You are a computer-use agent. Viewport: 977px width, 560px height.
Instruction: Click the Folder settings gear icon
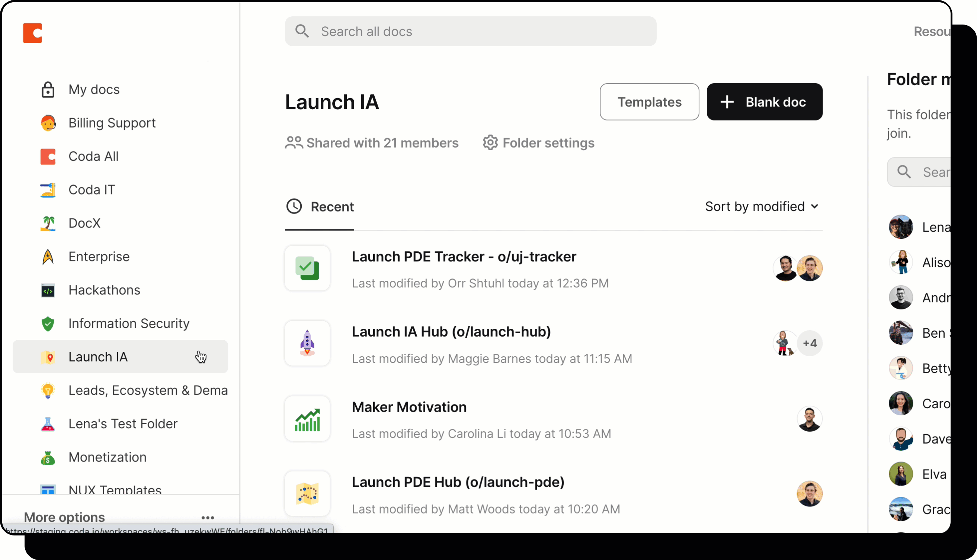pos(490,143)
